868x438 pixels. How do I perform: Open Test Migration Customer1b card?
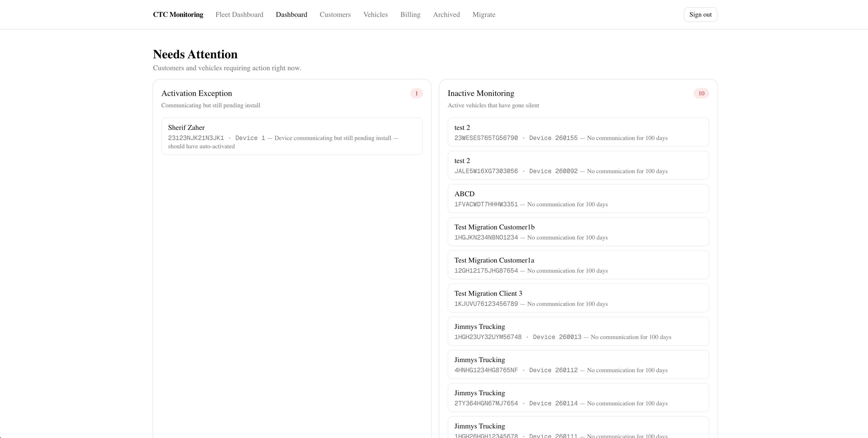pyautogui.click(x=578, y=232)
